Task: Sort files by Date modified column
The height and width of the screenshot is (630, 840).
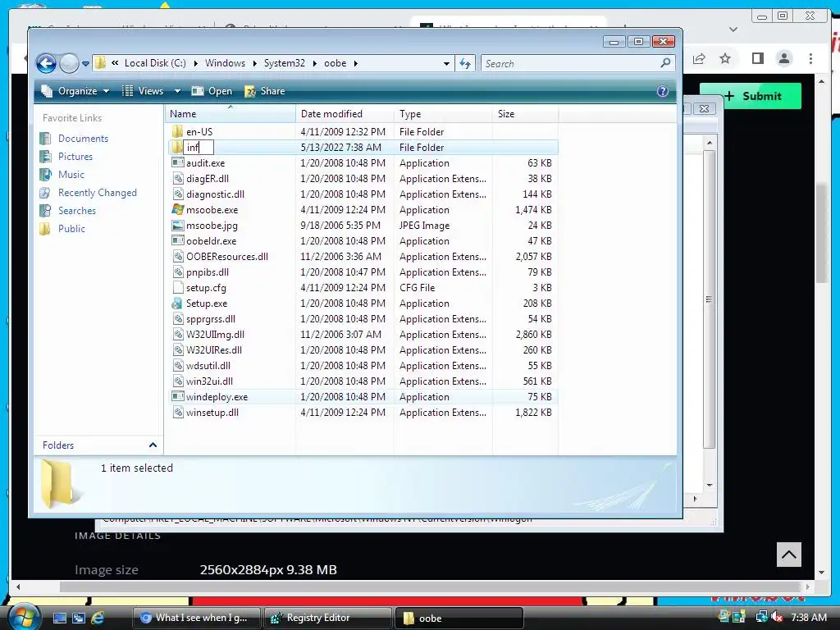Action: pos(345,113)
